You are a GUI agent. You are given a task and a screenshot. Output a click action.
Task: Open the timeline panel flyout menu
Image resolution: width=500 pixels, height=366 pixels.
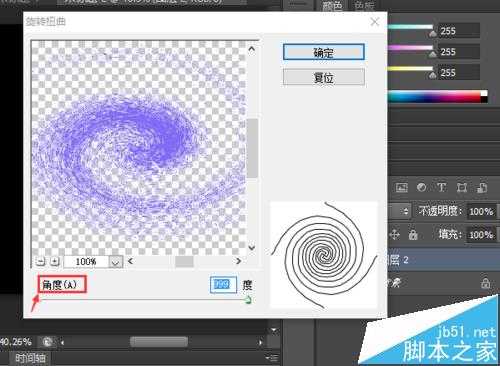(273, 358)
